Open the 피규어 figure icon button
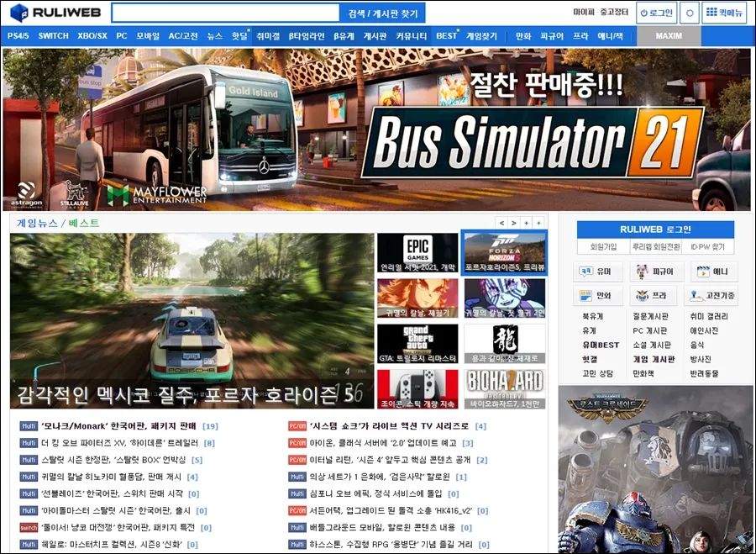Image resolution: width=756 pixels, height=554 pixels. click(x=654, y=272)
